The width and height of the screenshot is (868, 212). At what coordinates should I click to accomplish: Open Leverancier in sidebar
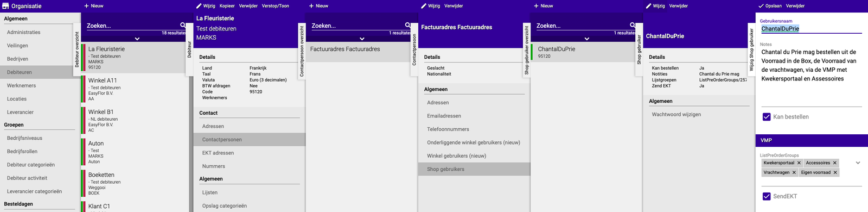pos(40,112)
